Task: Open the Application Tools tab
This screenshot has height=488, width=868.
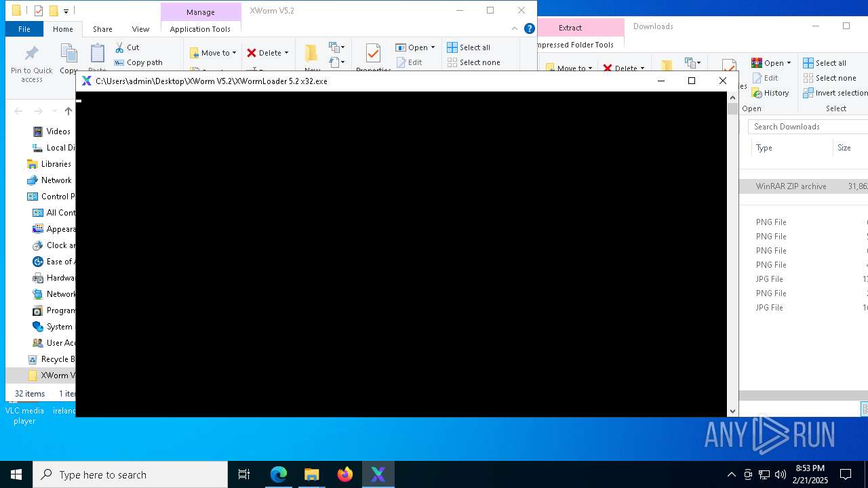Action: click(x=200, y=29)
